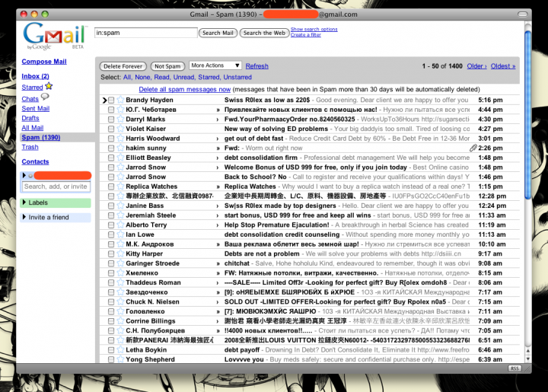Open the Trash folder

pyautogui.click(x=30, y=147)
